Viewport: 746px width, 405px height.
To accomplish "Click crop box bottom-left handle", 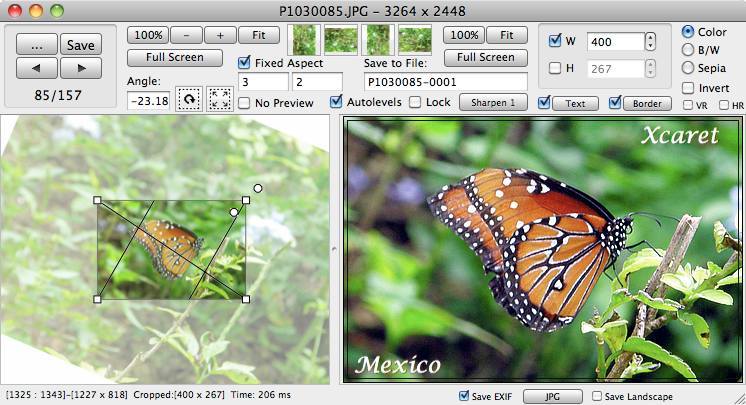I will [x=98, y=299].
